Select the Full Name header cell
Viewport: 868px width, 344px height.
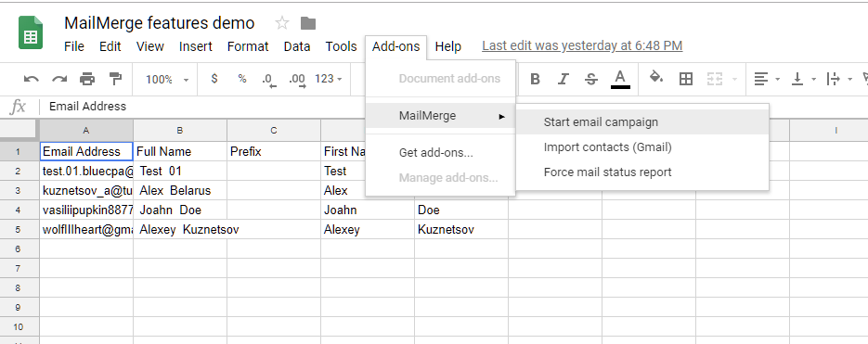(x=180, y=151)
